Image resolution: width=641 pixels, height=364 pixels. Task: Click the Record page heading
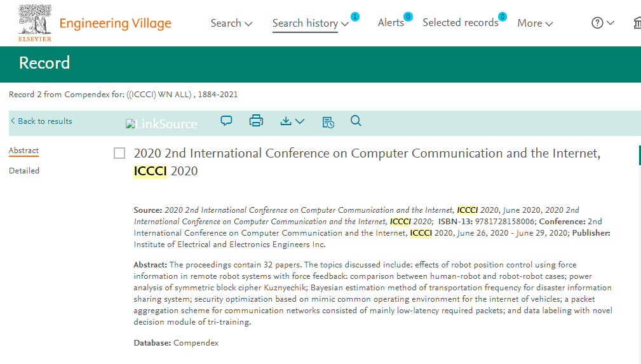(x=44, y=63)
